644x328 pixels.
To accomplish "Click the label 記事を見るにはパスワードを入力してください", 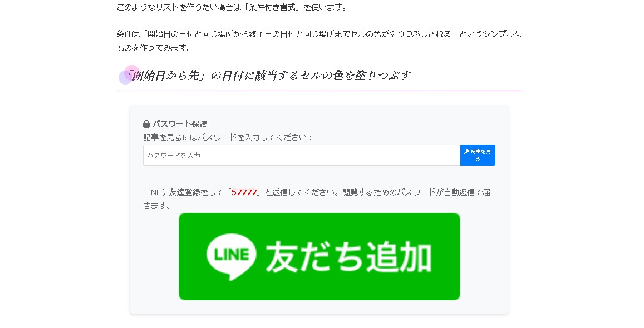I will click(228, 137).
